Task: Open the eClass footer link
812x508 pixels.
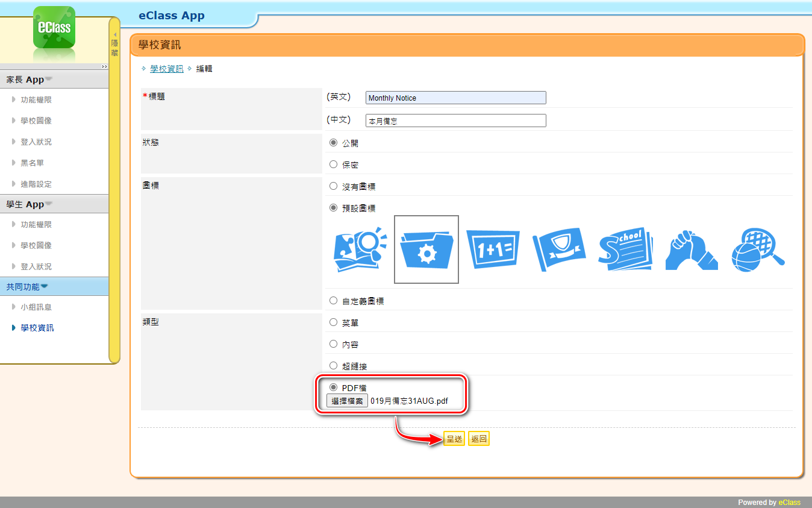Action: [x=790, y=503]
